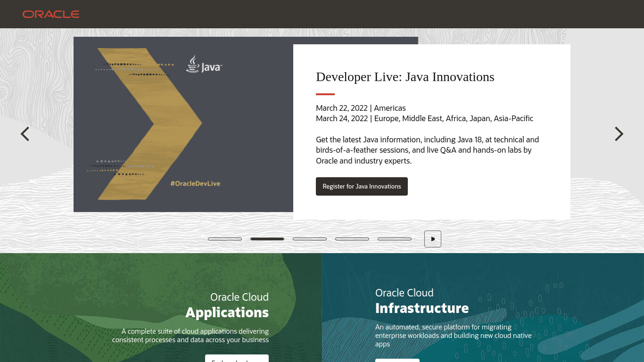The image size is (644, 362).
Task: Open the Java Developer Live banner image
Action: coord(183,124)
